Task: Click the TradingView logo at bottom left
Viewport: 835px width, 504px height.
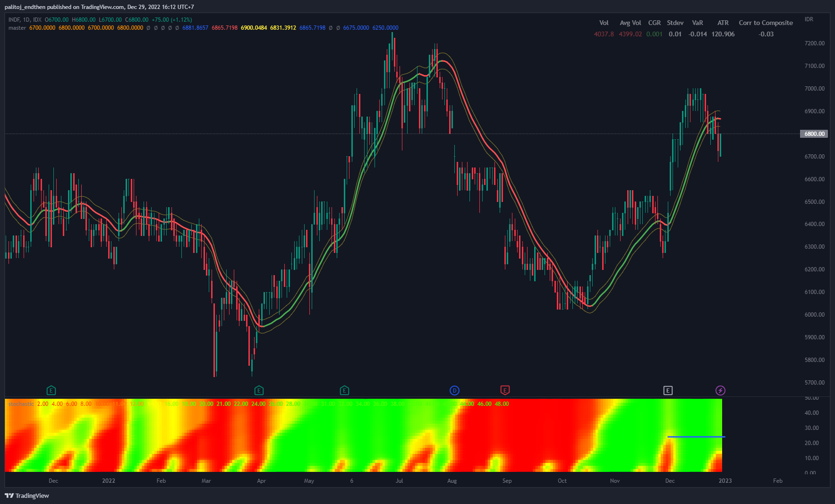Action: 27,496
